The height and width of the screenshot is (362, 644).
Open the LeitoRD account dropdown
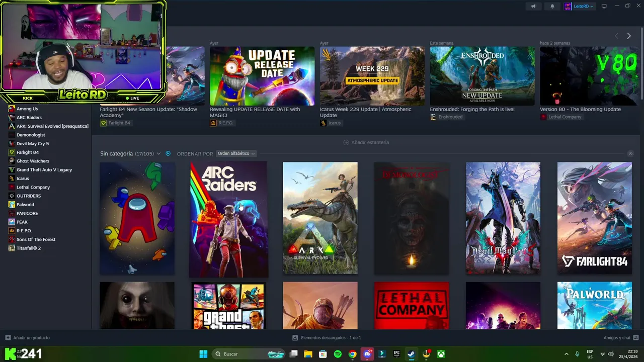[579, 7]
